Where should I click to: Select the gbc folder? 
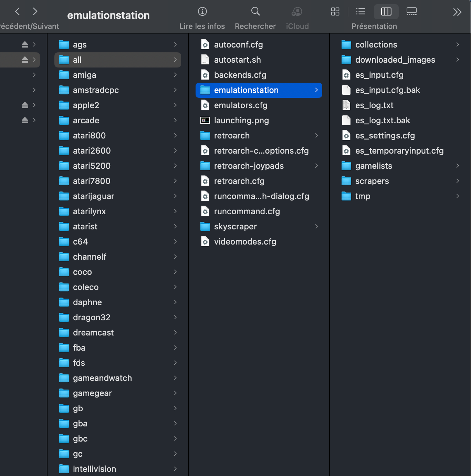(118, 438)
